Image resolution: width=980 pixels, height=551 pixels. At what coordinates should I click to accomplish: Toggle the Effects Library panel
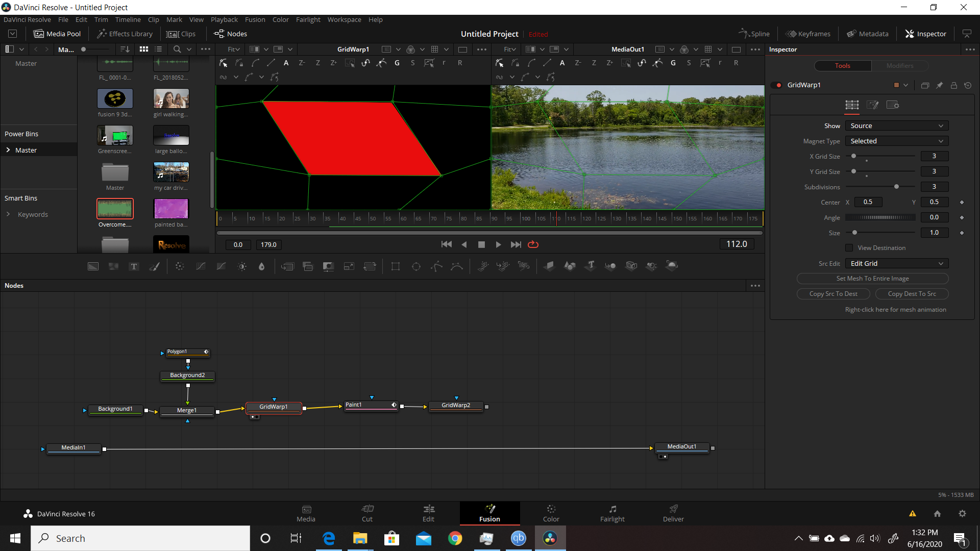(125, 34)
